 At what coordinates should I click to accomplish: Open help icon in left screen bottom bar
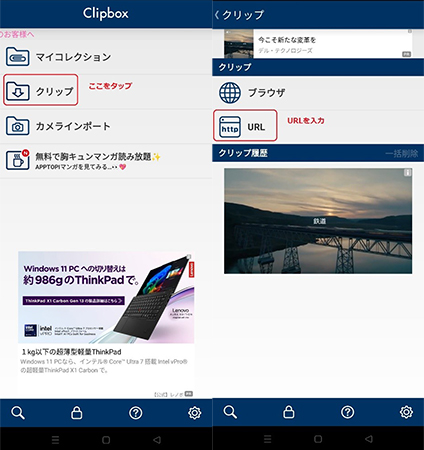[x=136, y=413]
